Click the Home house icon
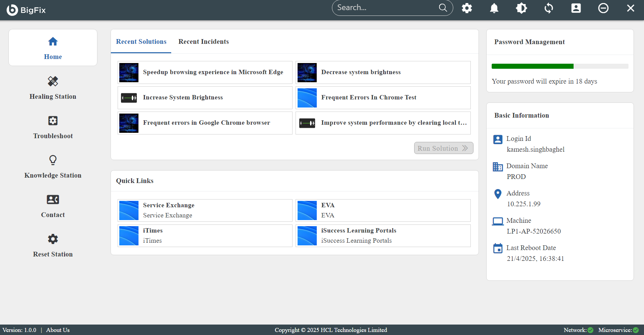 pyautogui.click(x=53, y=41)
